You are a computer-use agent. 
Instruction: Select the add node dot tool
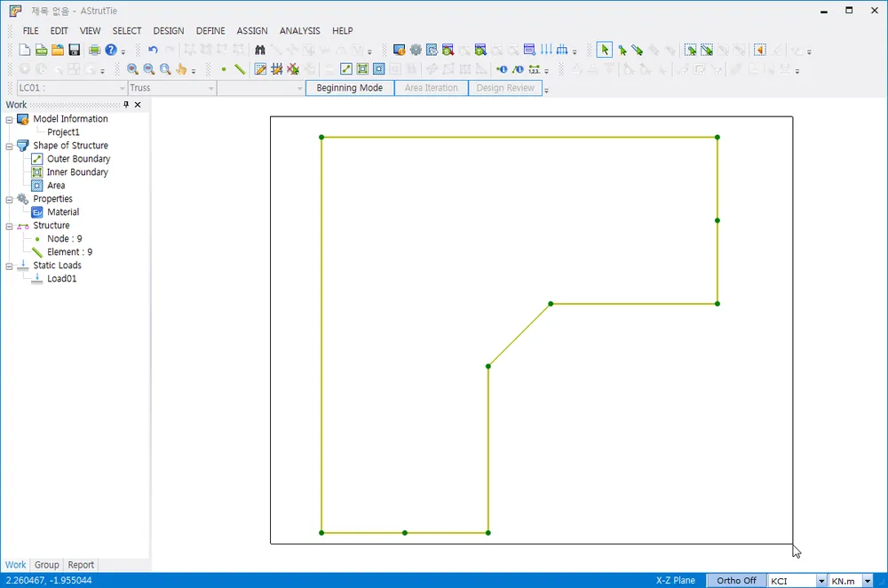tap(224, 69)
